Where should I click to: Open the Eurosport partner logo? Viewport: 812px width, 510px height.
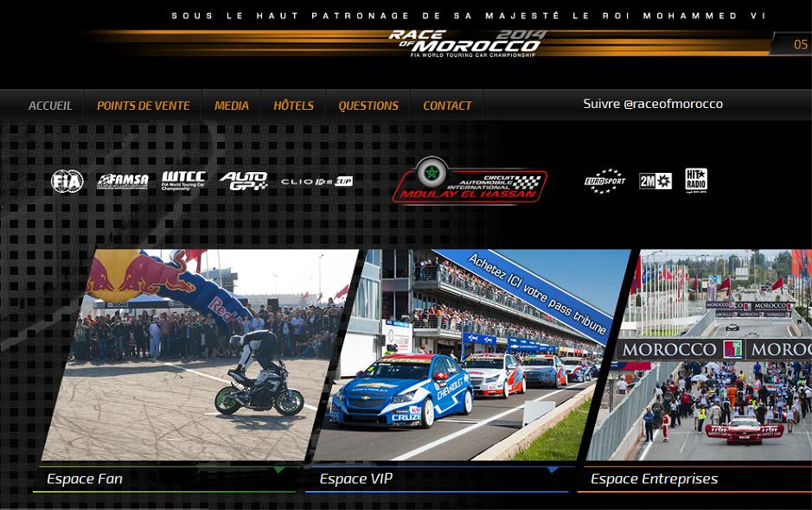604,182
